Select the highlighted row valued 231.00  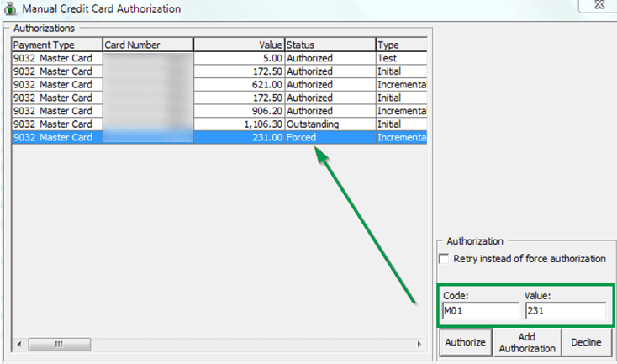pos(219,137)
